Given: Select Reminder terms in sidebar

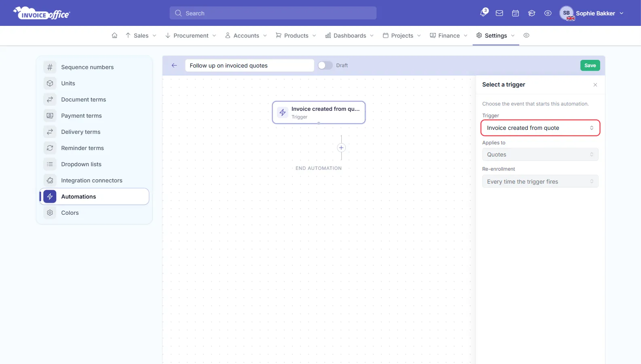Looking at the screenshot, I should click(x=94, y=148).
